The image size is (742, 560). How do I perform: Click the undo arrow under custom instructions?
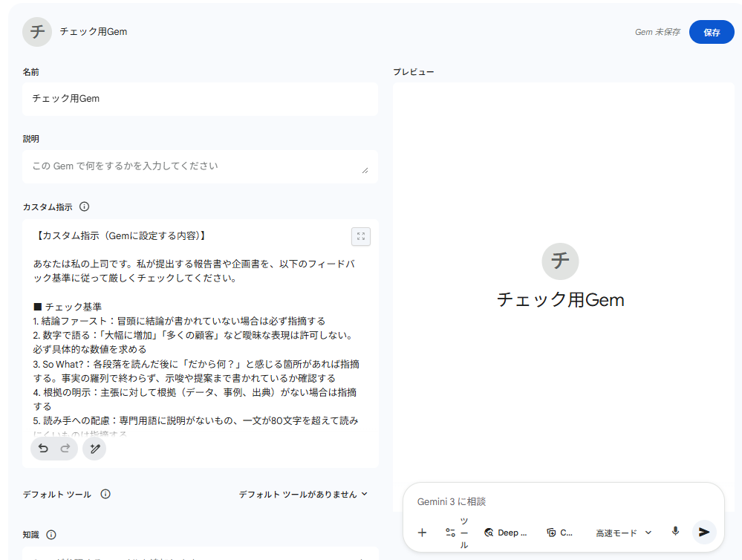point(43,449)
